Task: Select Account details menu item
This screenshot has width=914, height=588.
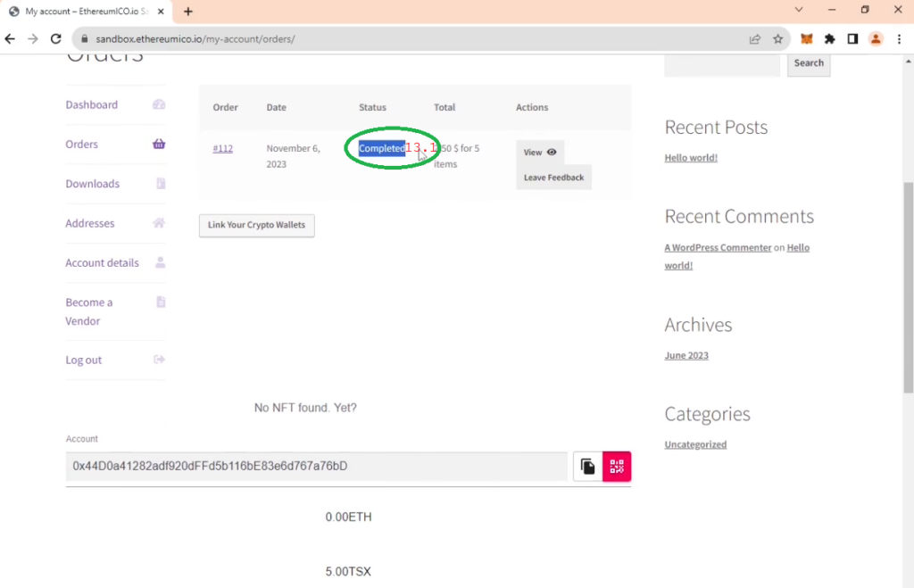Action: point(102,263)
